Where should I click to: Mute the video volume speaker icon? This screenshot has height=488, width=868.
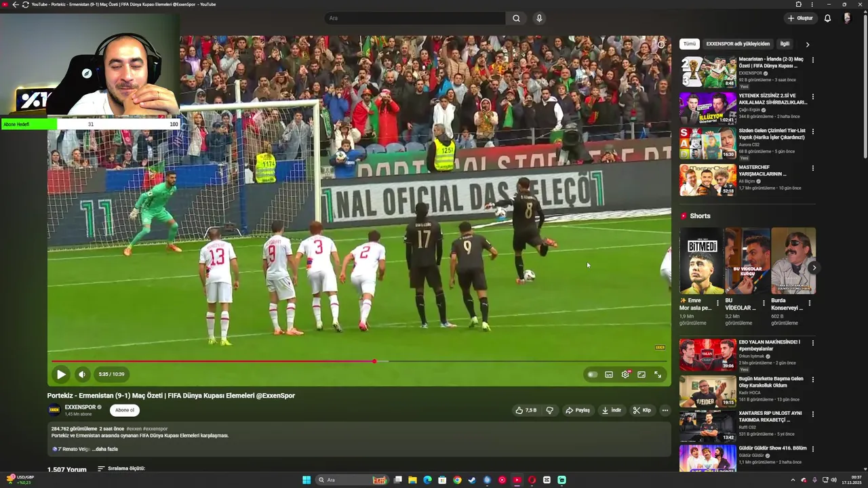pos(82,374)
